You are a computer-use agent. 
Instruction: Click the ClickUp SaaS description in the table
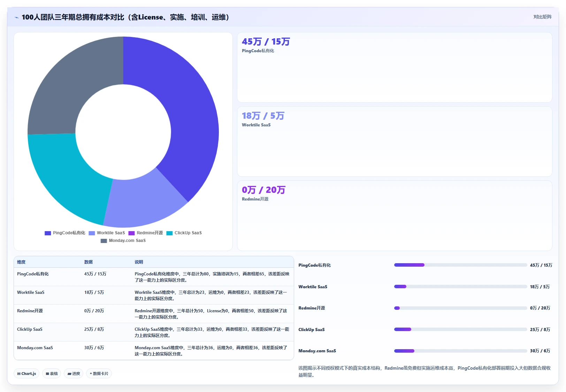pos(212,332)
